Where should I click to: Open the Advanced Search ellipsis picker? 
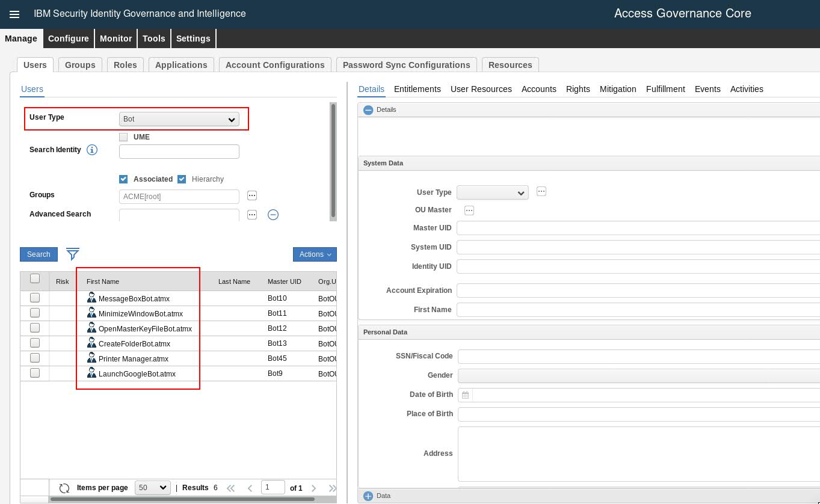(x=252, y=215)
